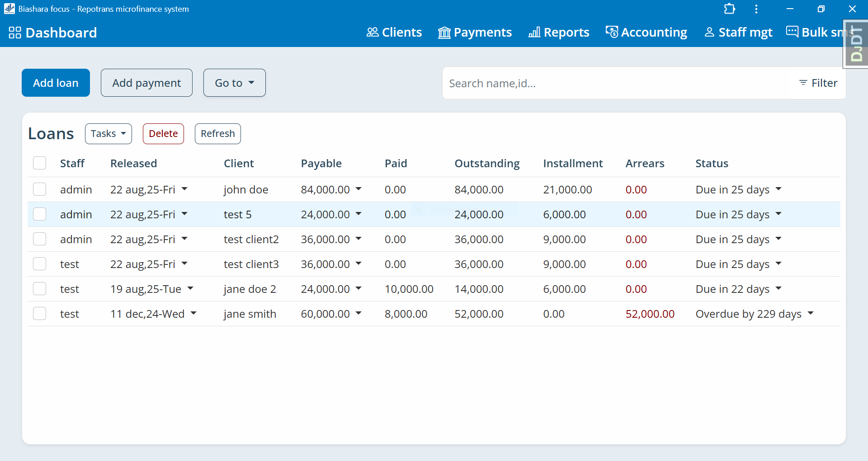868x461 pixels.
Task: Open the DjDT debug panel tab
Action: pos(855,43)
